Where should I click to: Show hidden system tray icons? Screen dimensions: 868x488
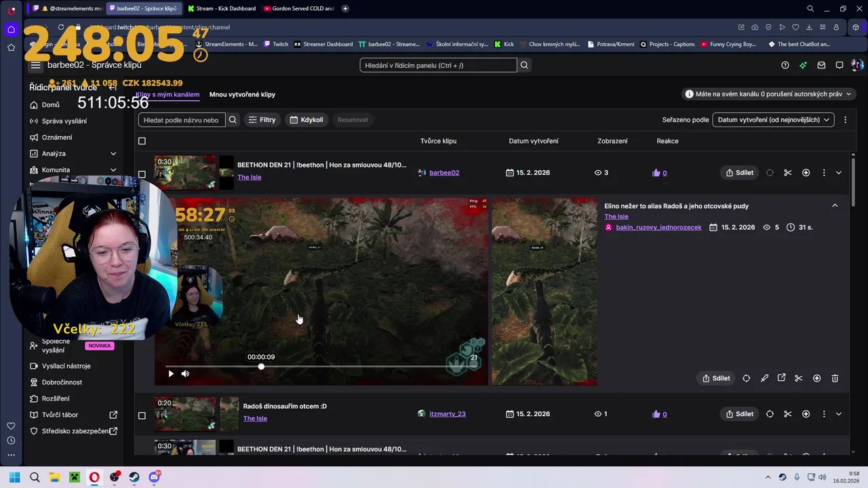click(x=768, y=477)
